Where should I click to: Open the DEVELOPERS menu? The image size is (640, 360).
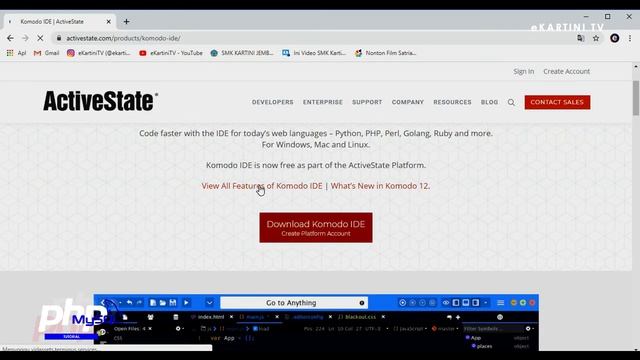pos(273,102)
